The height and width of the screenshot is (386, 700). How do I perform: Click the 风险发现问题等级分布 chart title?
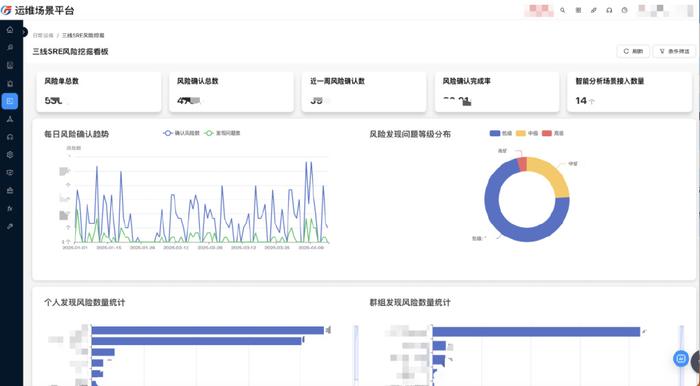[410, 134]
